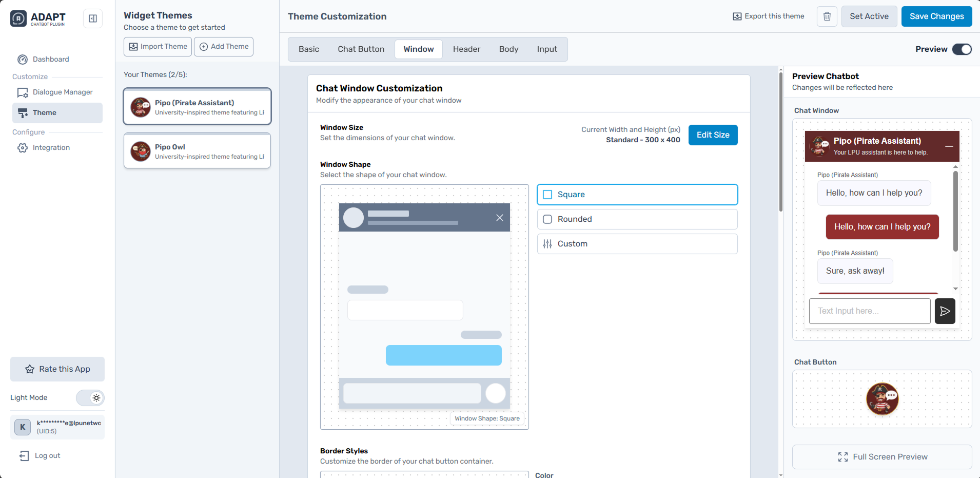Switch off Light Mode toggle
Viewport: 980px width, 478px height.
pos(90,398)
